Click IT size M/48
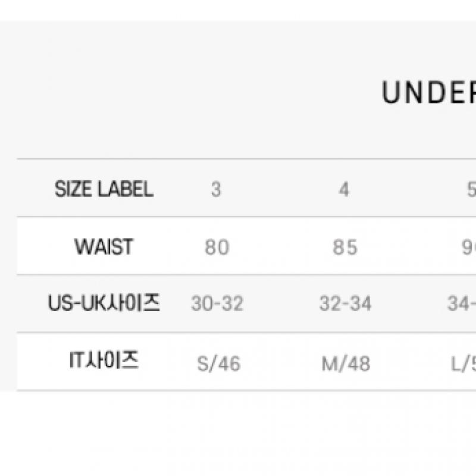This screenshot has height=476, width=476. click(x=346, y=363)
